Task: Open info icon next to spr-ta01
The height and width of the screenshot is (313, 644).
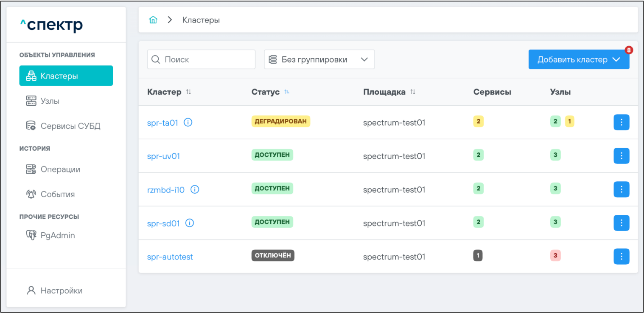Action: 188,122
